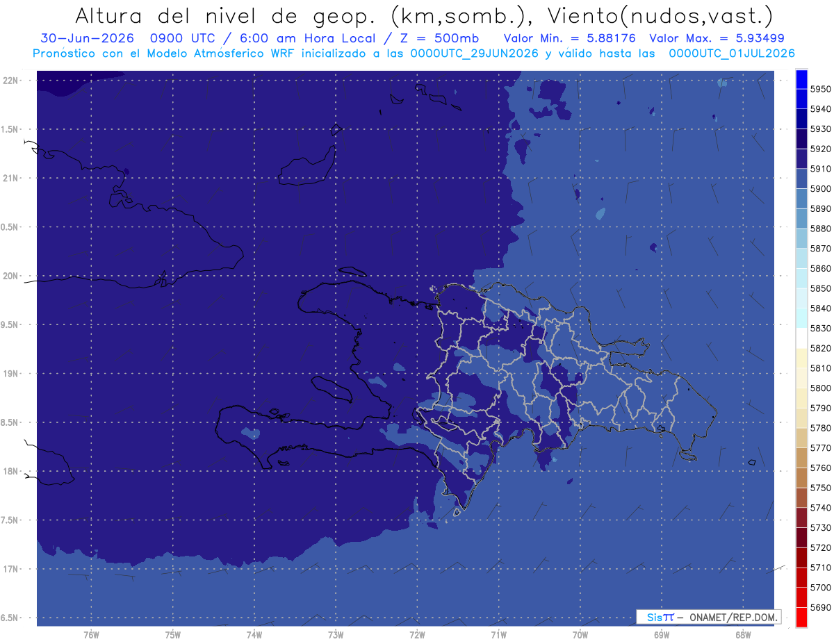The image size is (834, 644).
Task: Click the '69W' longitude axis label
Action: (662, 635)
